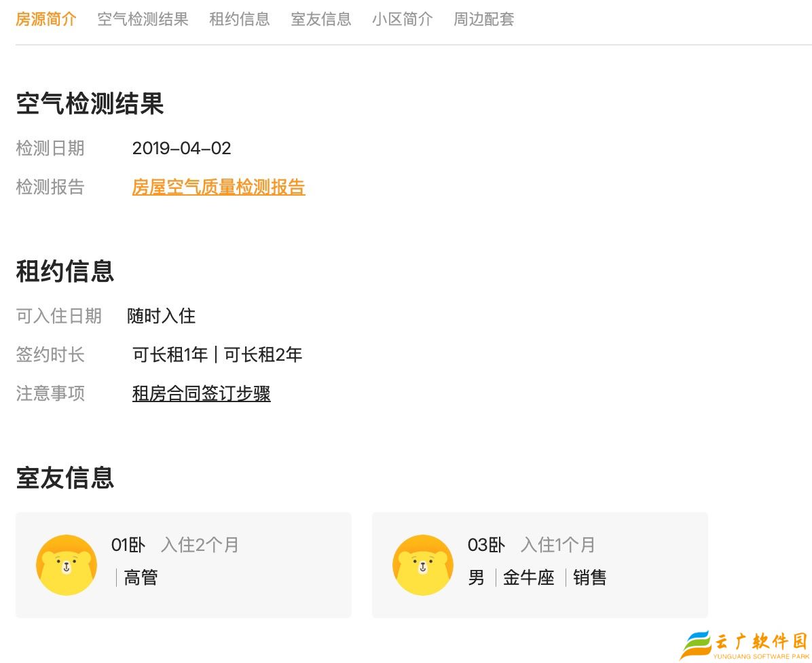This screenshot has height=663, width=812.
Task: Open the 周边配套 tab
Action: click(x=483, y=19)
